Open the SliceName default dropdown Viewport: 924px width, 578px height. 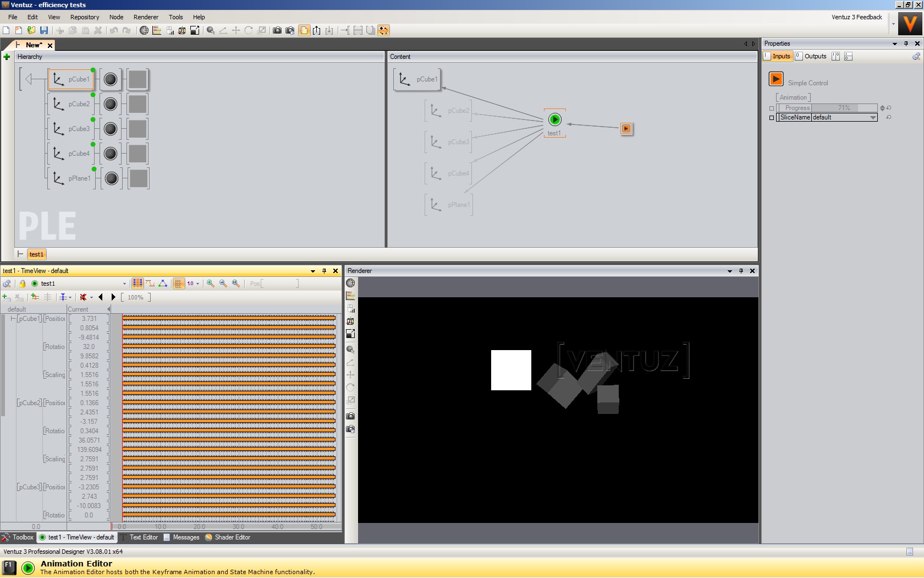pos(873,118)
